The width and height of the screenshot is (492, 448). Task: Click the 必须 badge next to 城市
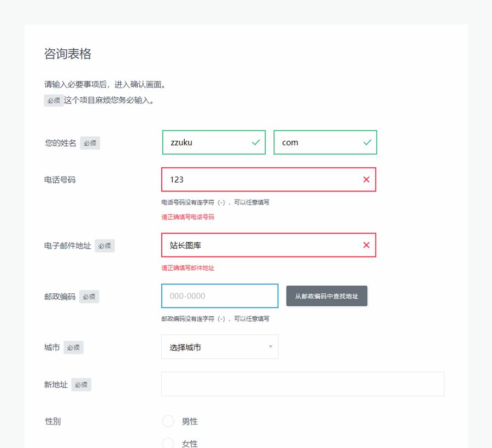pos(73,348)
